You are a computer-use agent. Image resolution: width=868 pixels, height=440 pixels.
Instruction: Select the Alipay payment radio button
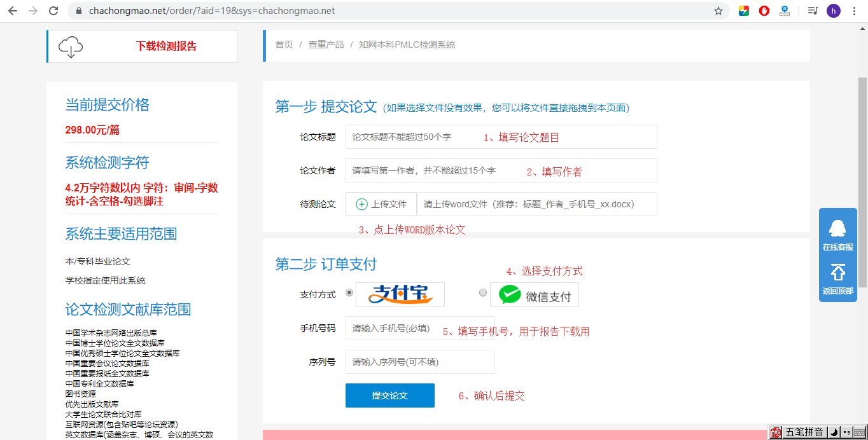[349, 292]
